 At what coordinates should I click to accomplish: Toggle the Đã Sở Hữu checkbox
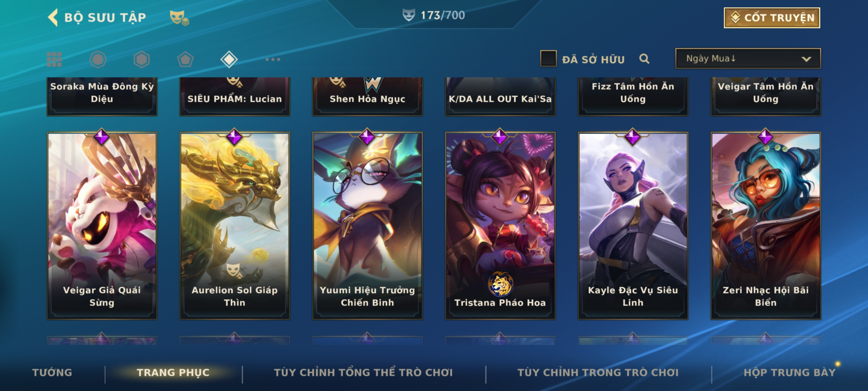click(548, 59)
